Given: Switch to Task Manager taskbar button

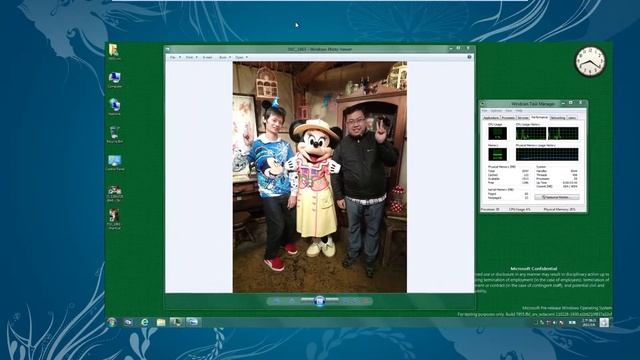Looking at the screenshot, I should point(176,322).
